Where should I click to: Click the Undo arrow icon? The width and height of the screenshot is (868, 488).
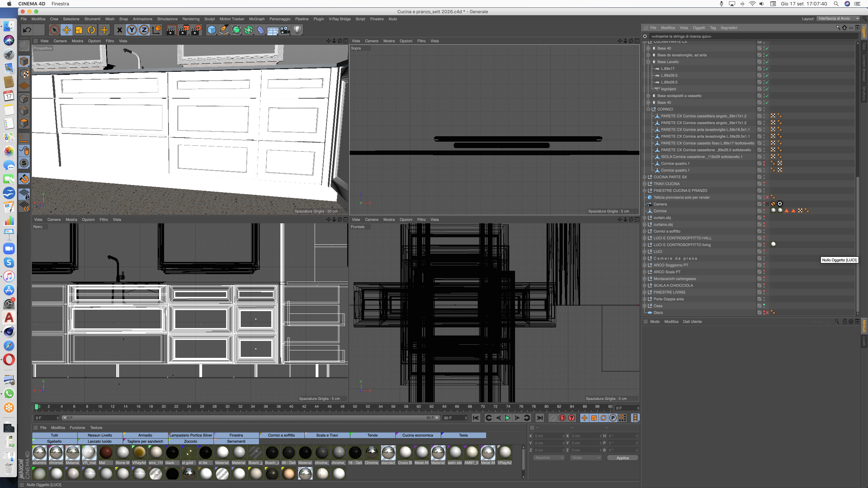pos(27,30)
